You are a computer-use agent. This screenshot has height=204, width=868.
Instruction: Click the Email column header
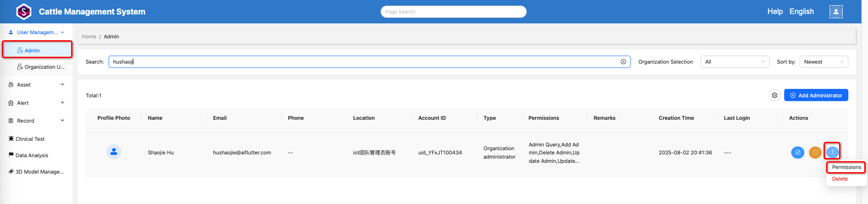(x=220, y=118)
